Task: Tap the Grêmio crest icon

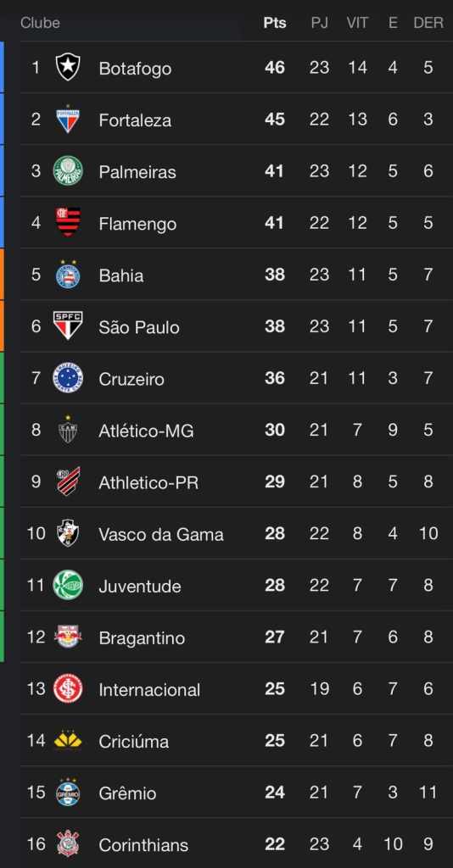Action: coord(68,793)
